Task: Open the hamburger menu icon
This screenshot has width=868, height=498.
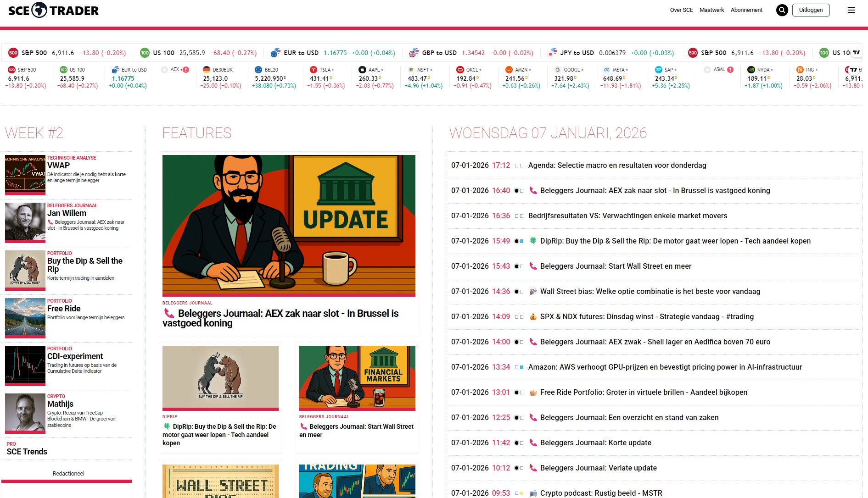Action: [x=851, y=10]
